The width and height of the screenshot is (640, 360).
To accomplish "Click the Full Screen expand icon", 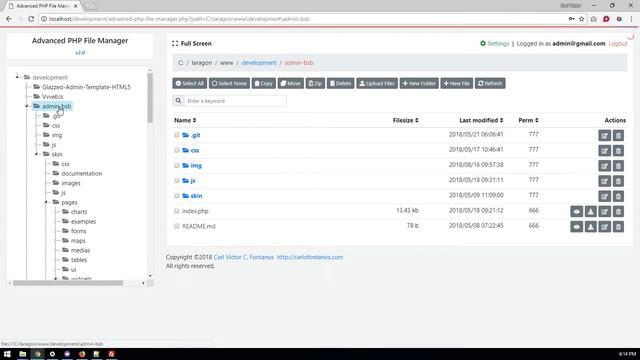I will tap(175, 43).
